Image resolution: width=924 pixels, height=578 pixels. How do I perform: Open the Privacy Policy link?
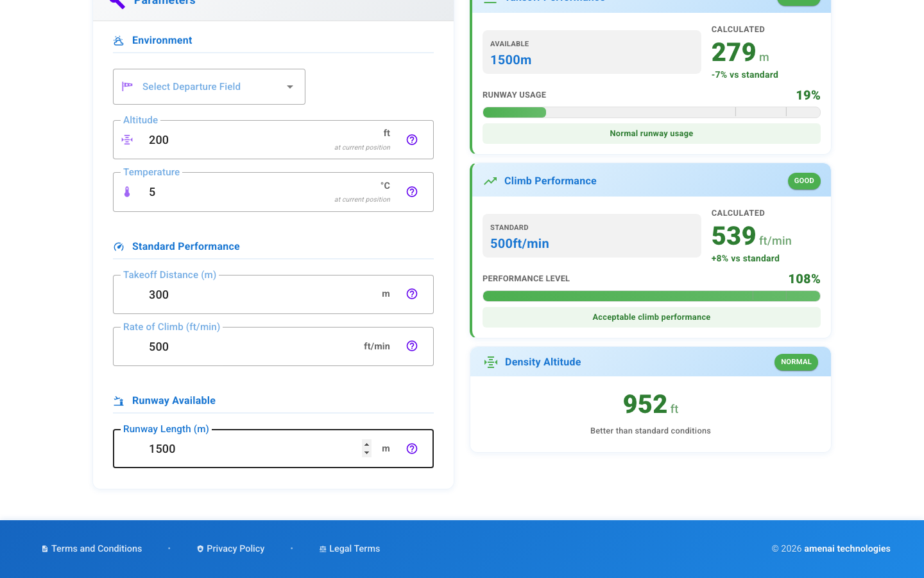coord(235,548)
